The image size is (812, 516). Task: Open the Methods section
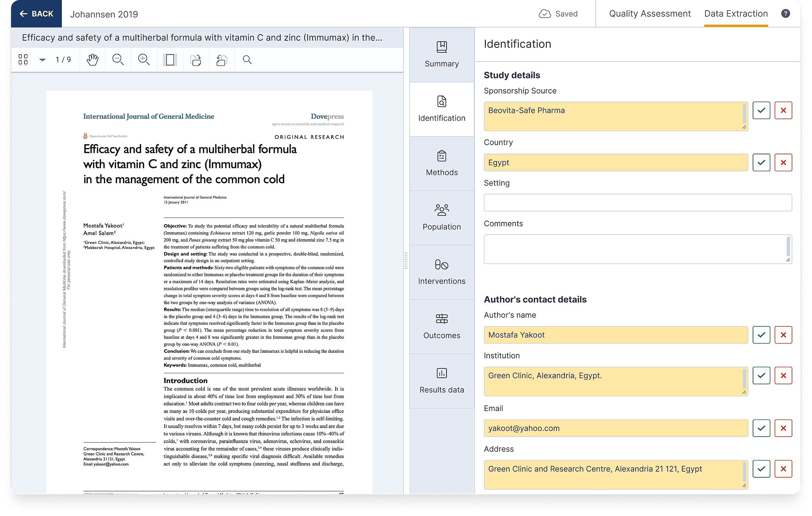[x=442, y=164]
